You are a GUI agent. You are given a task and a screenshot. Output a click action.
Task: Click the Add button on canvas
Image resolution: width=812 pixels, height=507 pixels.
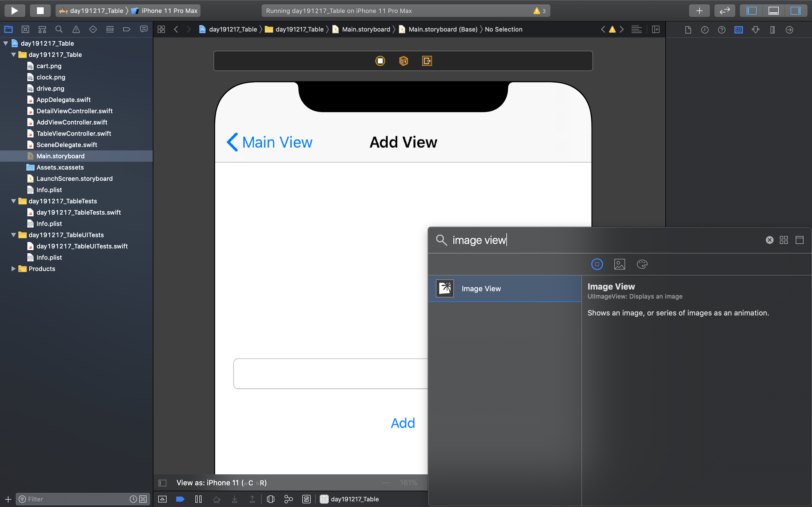pyautogui.click(x=403, y=423)
